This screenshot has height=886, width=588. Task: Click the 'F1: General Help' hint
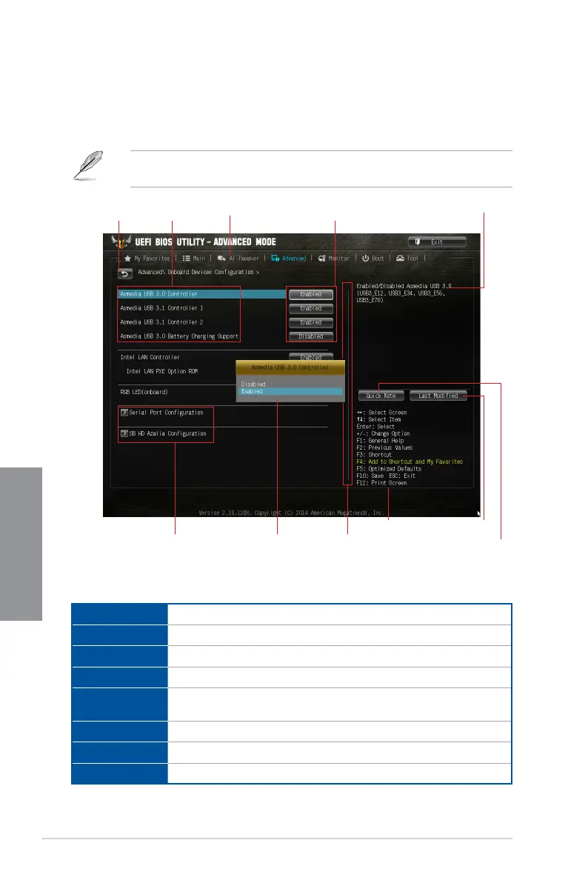(380, 441)
